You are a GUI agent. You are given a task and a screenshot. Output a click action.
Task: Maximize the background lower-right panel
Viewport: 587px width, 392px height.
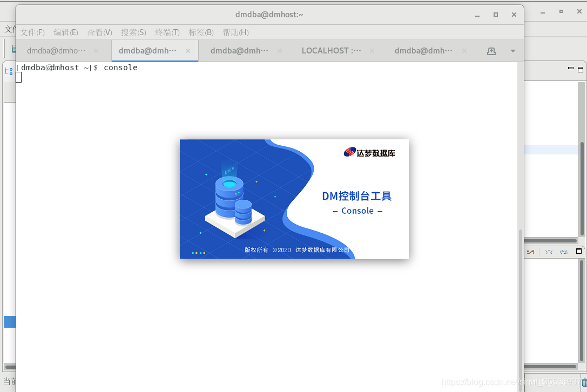pyautogui.click(x=579, y=251)
